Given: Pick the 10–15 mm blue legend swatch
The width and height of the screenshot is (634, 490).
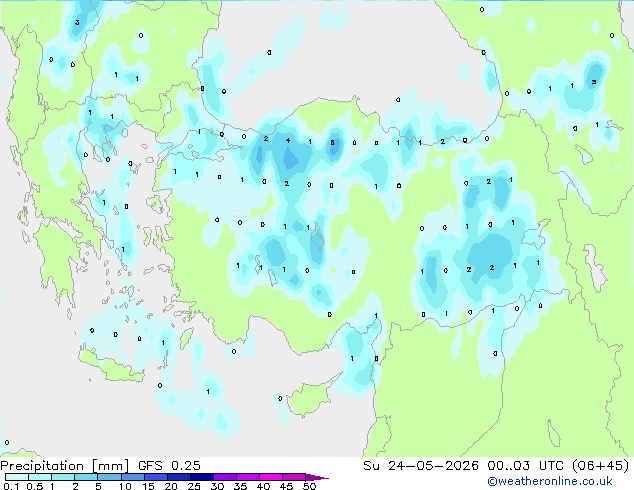Looking at the screenshot, I should click(x=133, y=477).
